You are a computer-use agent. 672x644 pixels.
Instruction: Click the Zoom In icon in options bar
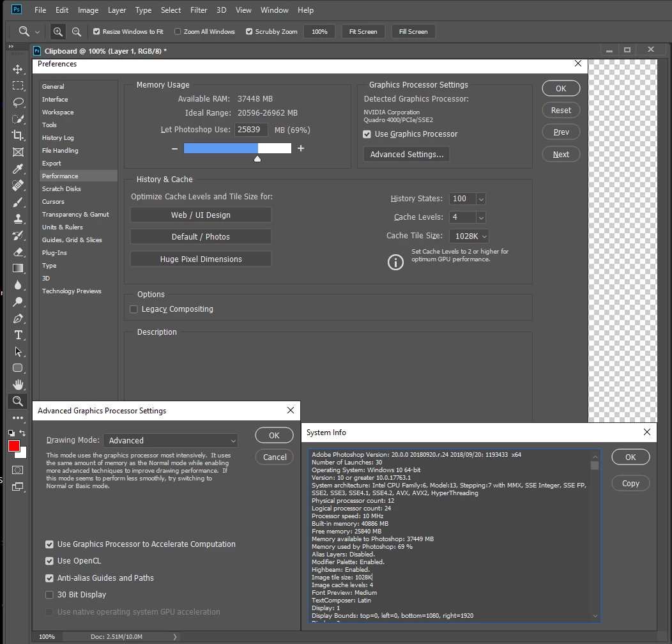pos(58,31)
